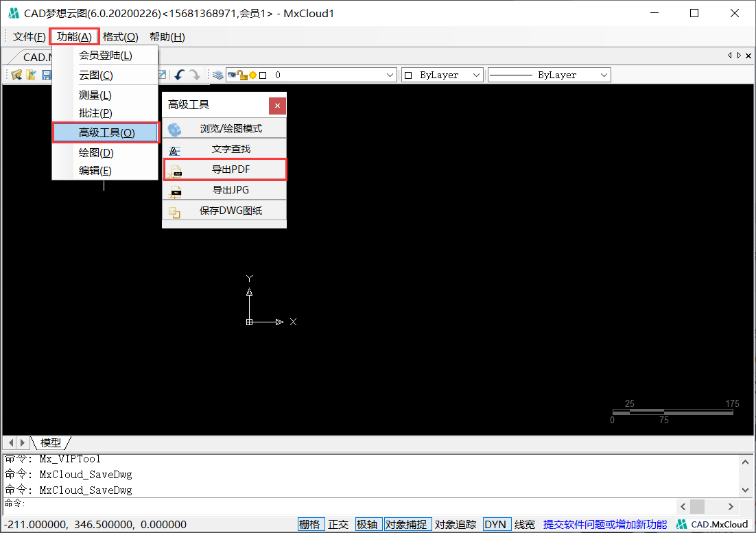The image size is (756, 533).
Task: Click the PDF file icon in 高级工具
Action: pos(176,171)
